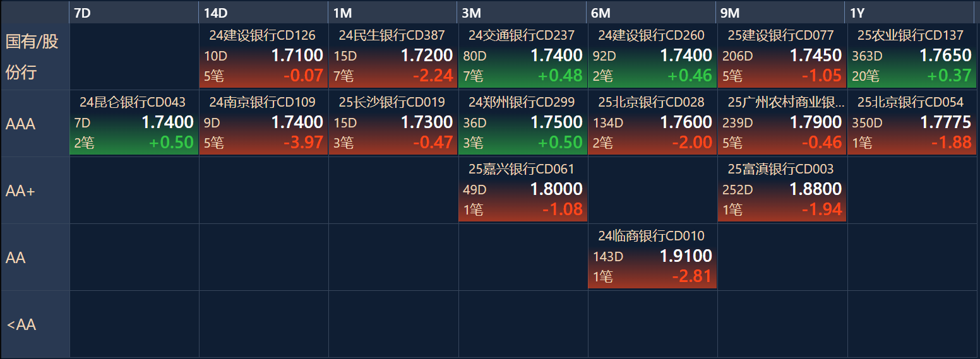Select the 1Y tenor column header
The width and height of the screenshot is (980, 359).
click(910, 13)
